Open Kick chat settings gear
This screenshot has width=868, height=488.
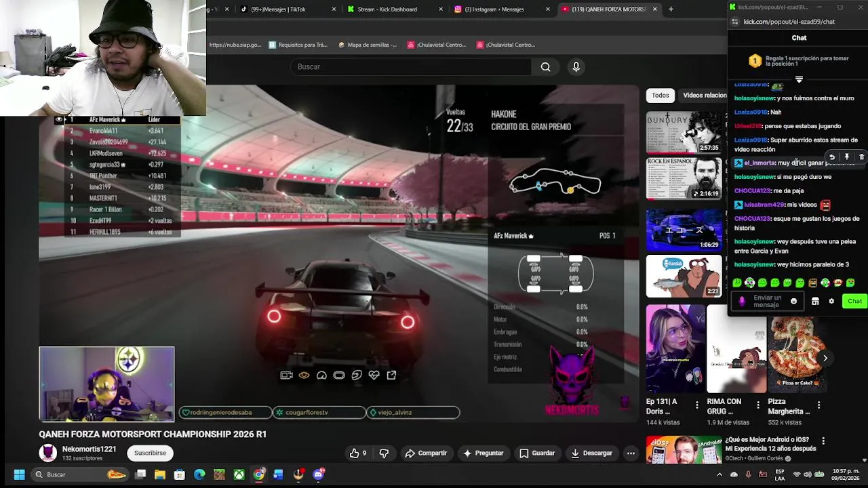(831, 301)
